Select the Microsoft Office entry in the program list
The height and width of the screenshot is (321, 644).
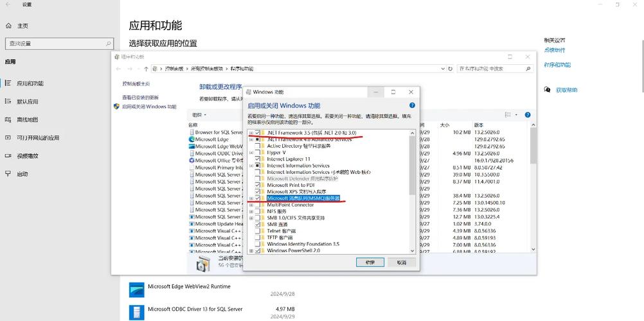[x=216, y=160]
